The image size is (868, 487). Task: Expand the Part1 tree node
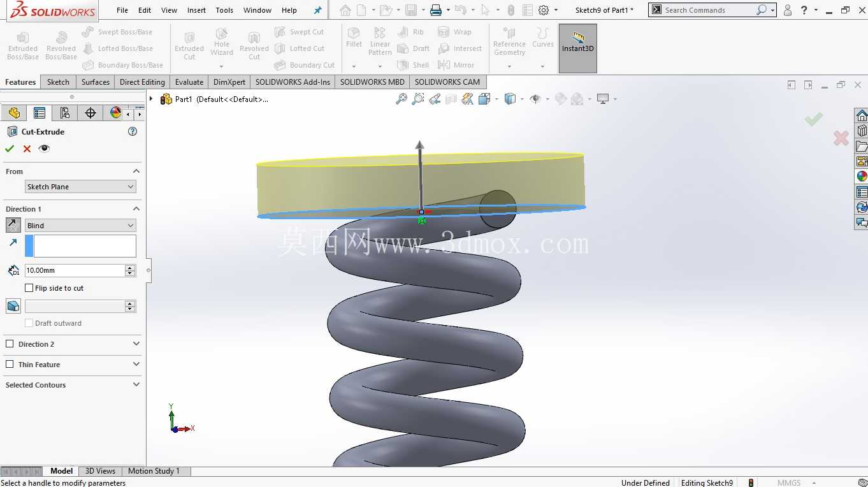tap(151, 99)
